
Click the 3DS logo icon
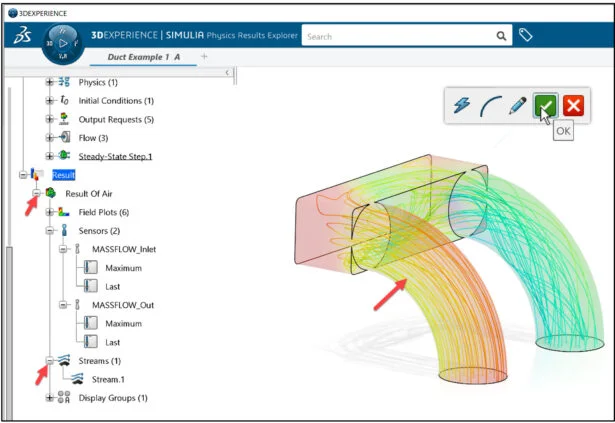[x=22, y=37]
